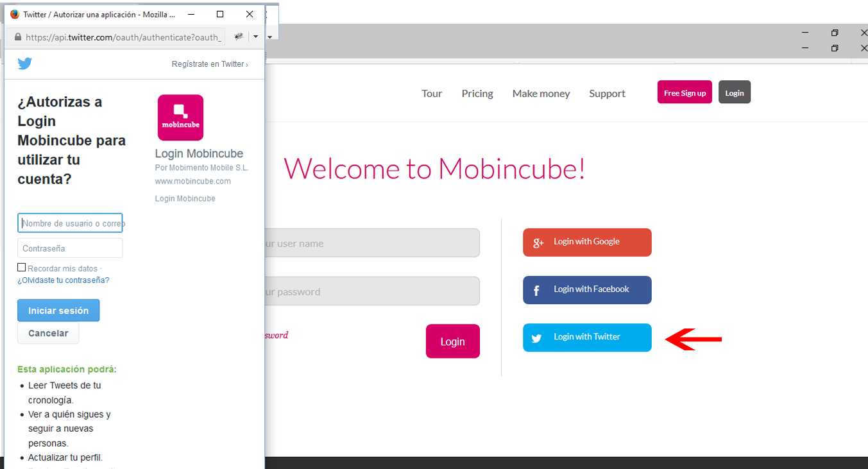Image resolution: width=868 pixels, height=469 pixels.
Task: Click the Esta aplicación podrá: label
Action: tap(67, 370)
